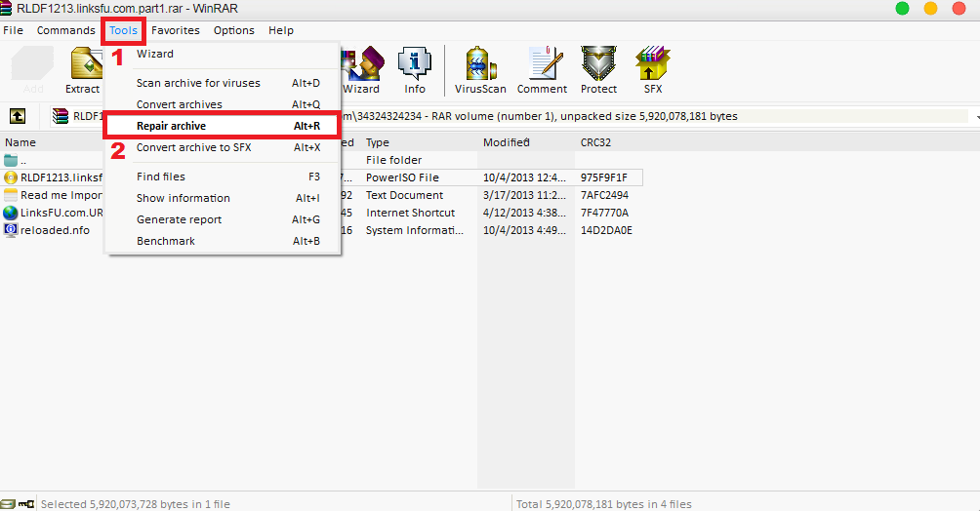The height and width of the screenshot is (511, 980).
Task: Click the reloaded.nfo file name
Action: pyautogui.click(x=55, y=230)
